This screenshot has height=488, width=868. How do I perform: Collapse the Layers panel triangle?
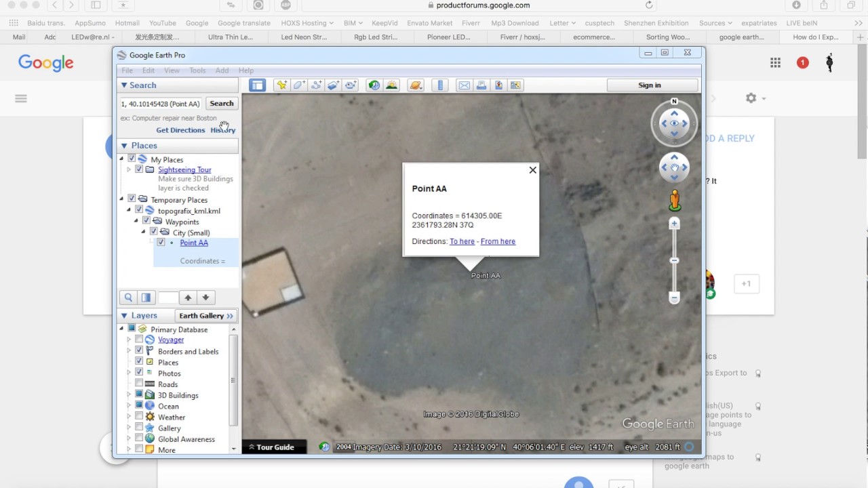124,316
